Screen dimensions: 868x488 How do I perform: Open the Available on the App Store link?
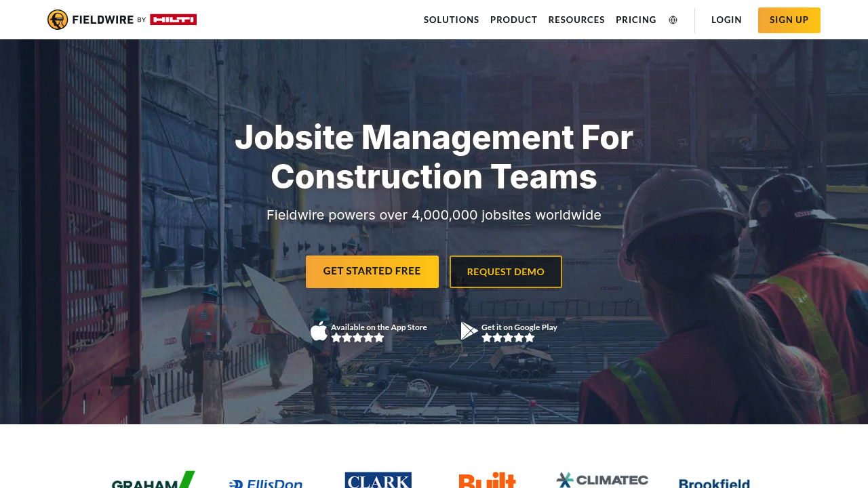tap(379, 327)
